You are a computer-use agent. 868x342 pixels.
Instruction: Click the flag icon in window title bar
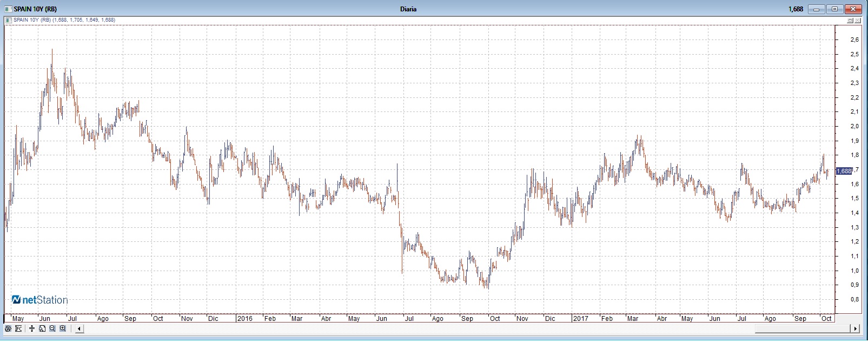pos(8,9)
